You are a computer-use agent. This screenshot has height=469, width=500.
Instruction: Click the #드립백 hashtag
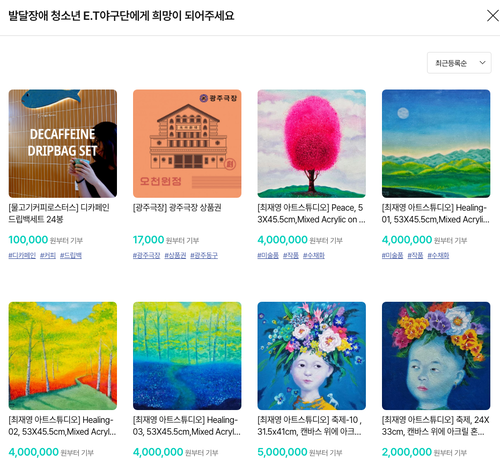[x=71, y=255]
